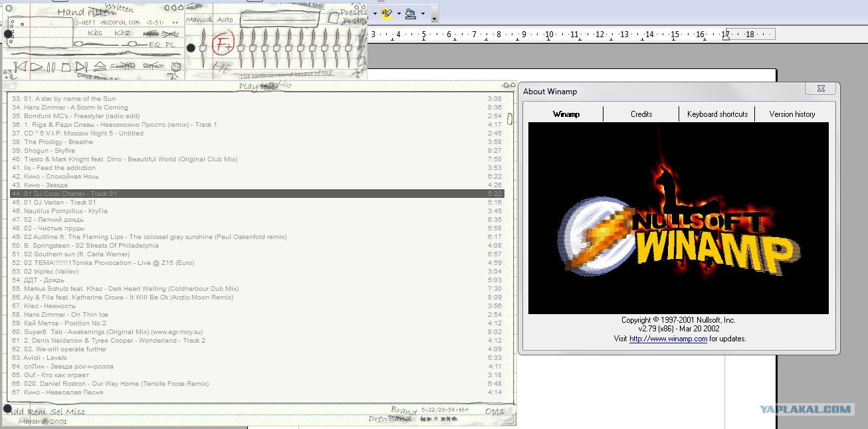The height and width of the screenshot is (429, 868).
Task: Open the Version history tab
Action: coord(792,114)
